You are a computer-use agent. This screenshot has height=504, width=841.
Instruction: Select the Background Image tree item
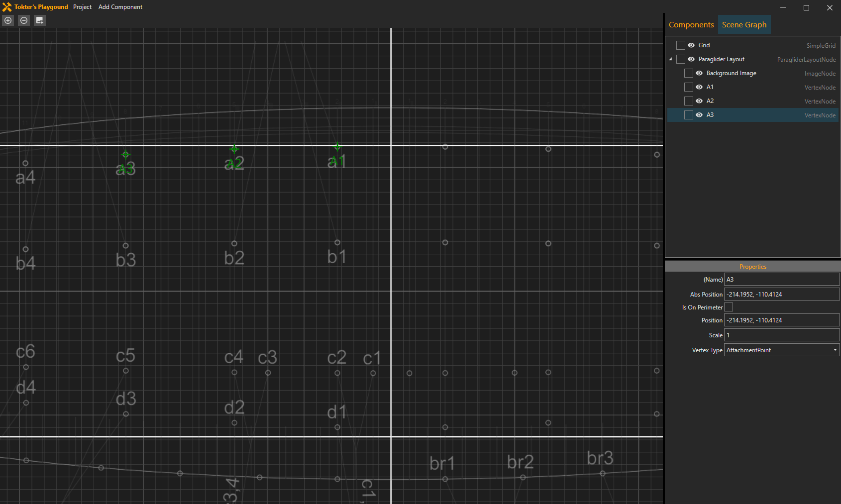pos(752,73)
